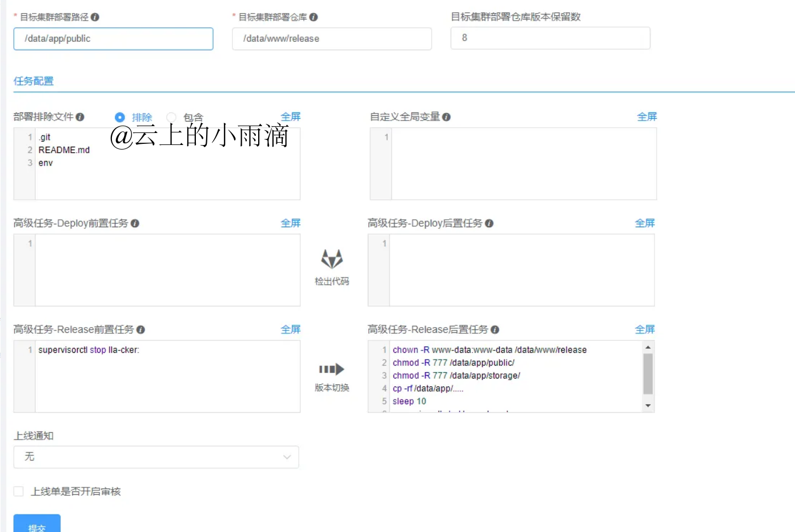Click scrollbar thumb in Release后置任务 editor
Image resolution: width=795 pixels, height=532 pixels.
[x=648, y=374]
